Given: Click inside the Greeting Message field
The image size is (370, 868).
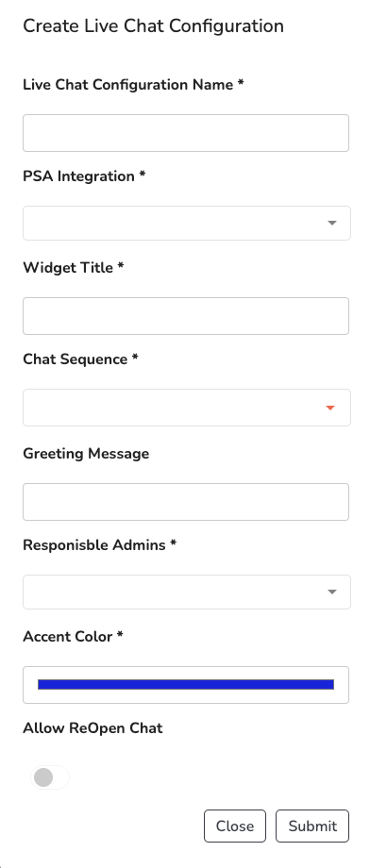Looking at the screenshot, I should pyautogui.click(x=186, y=502).
